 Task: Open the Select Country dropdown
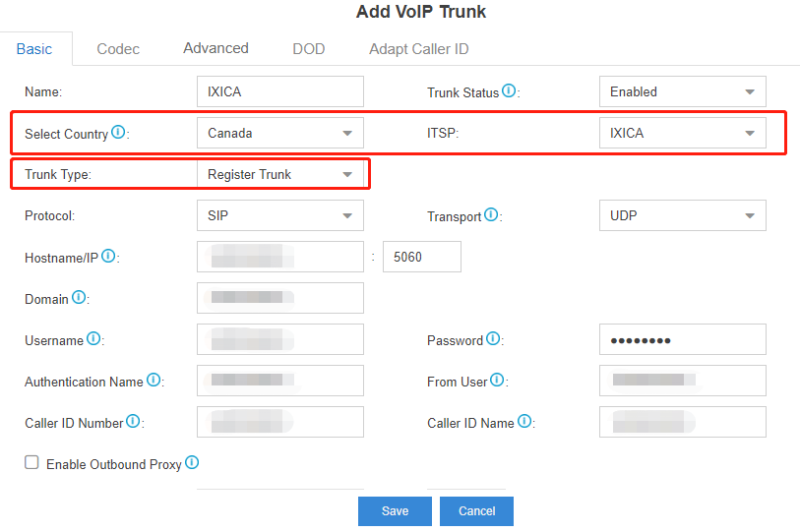click(279, 133)
